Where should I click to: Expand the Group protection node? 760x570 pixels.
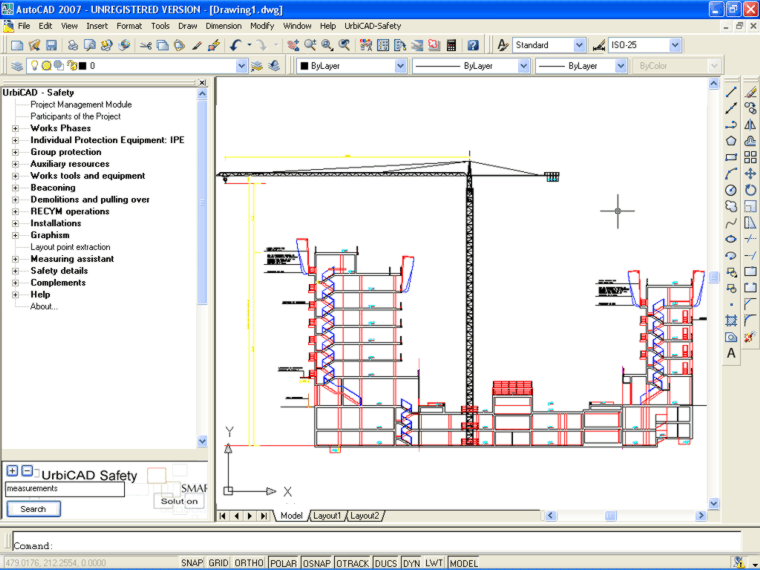coord(16,152)
